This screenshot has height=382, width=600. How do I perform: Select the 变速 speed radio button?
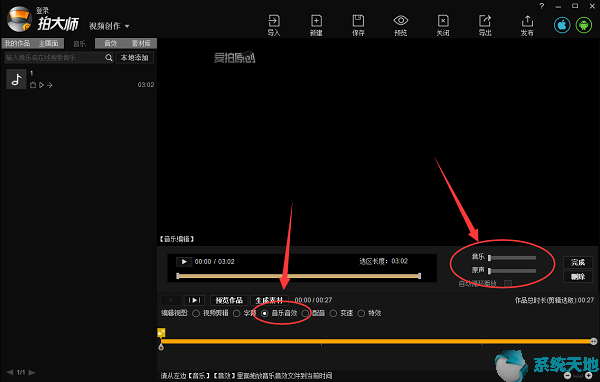[333, 313]
